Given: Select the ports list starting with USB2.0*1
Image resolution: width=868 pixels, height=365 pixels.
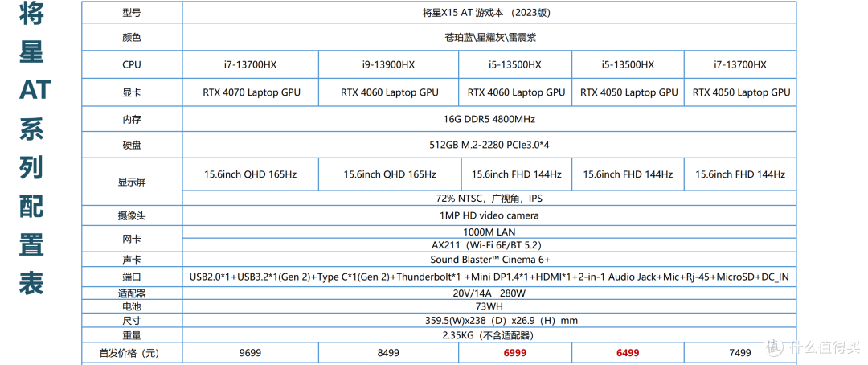Looking at the screenshot, I should [489, 277].
